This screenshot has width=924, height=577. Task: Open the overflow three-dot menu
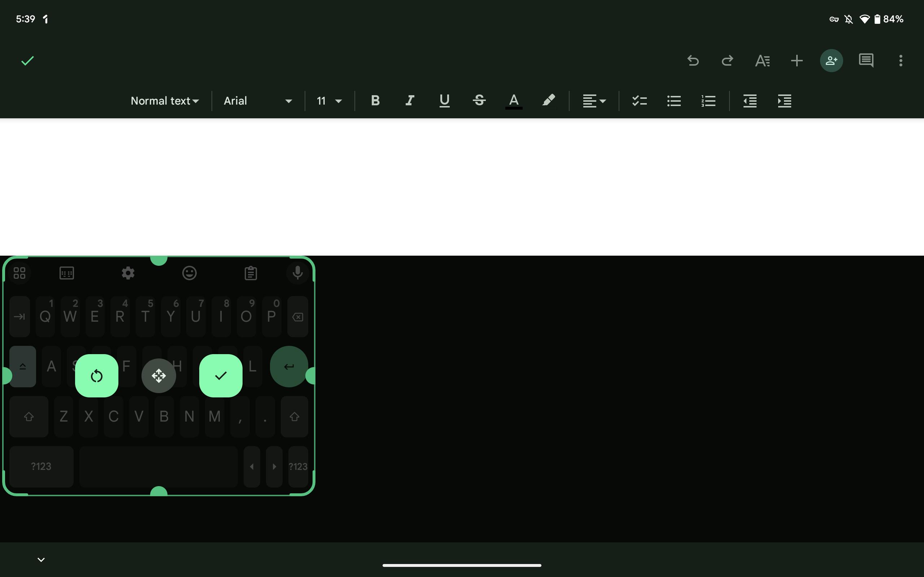900,60
